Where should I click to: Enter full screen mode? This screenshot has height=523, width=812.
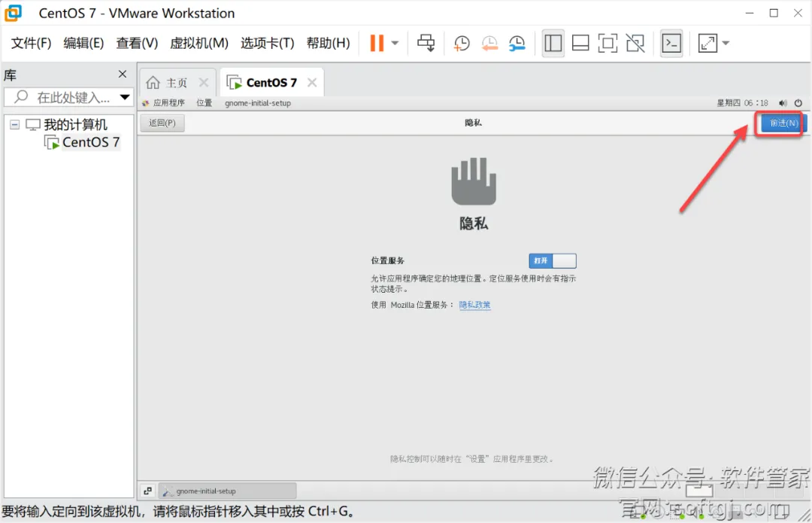pos(607,43)
